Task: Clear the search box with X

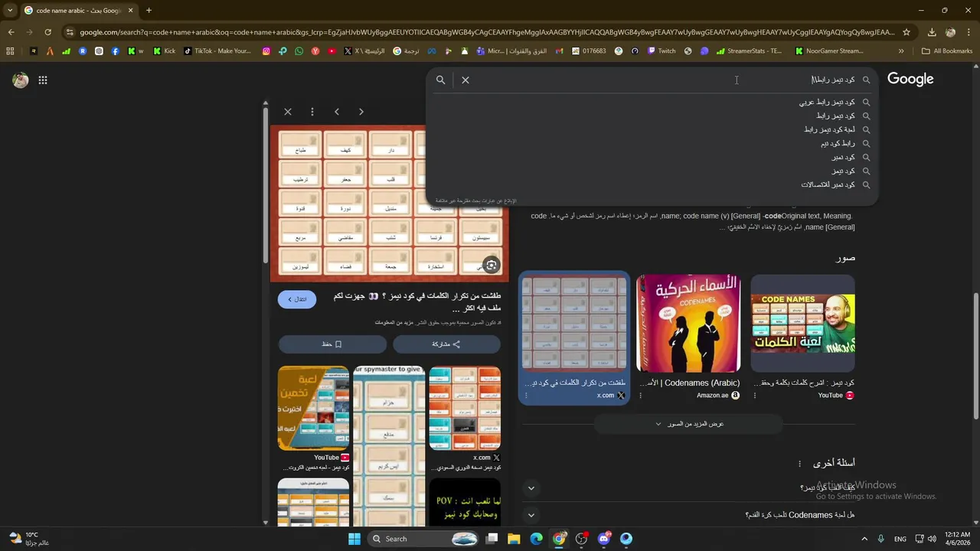Action: [465, 80]
